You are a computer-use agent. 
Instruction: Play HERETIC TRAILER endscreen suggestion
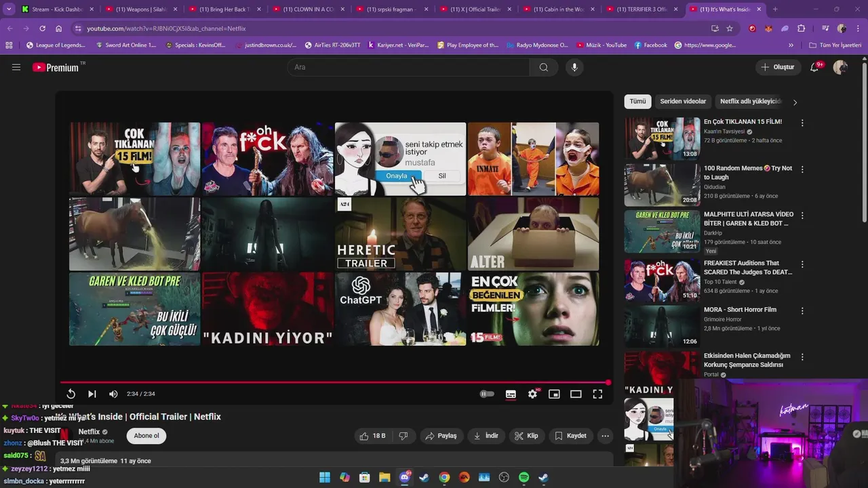click(400, 234)
